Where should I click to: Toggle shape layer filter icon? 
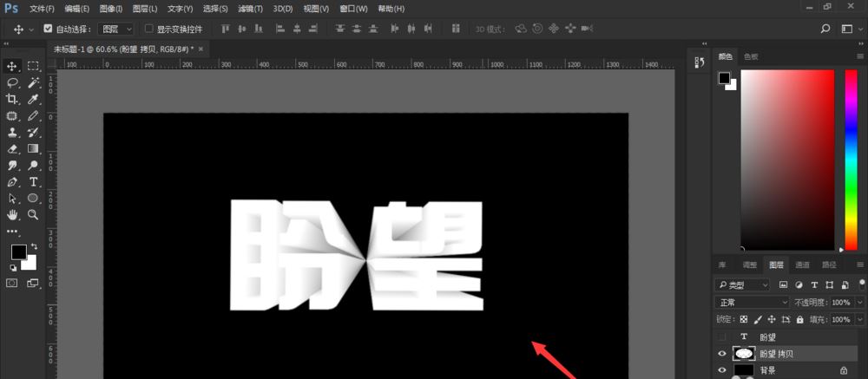[x=829, y=285]
